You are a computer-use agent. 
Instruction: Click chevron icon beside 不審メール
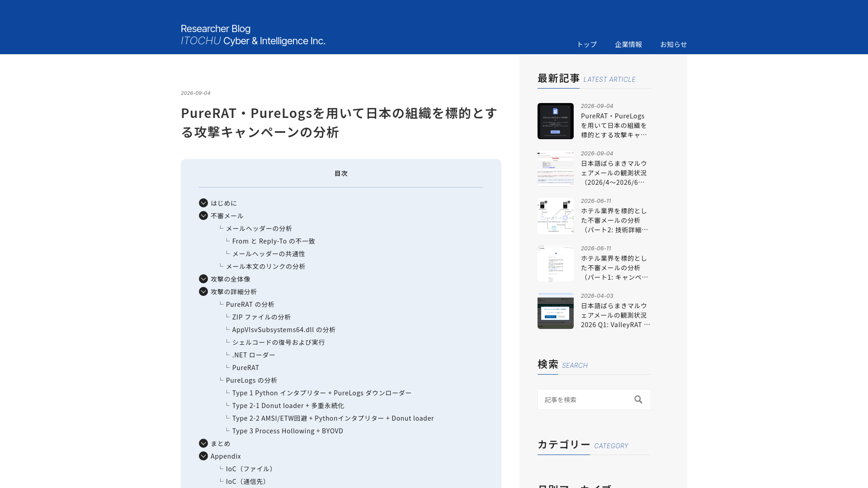click(x=203, y=216)
